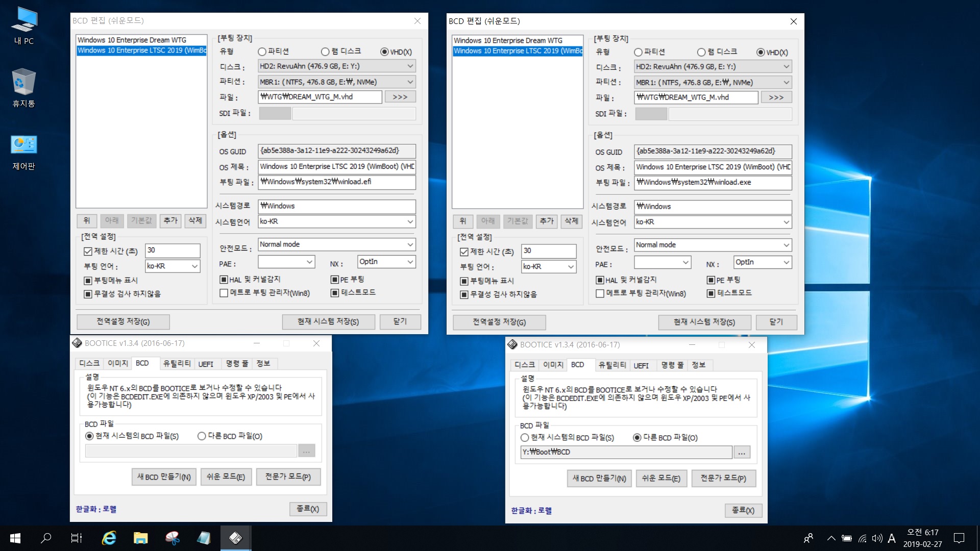The image size is (980, 551).
Task: Open the 내 PC desktop icon
Action: tap(24, 26)
